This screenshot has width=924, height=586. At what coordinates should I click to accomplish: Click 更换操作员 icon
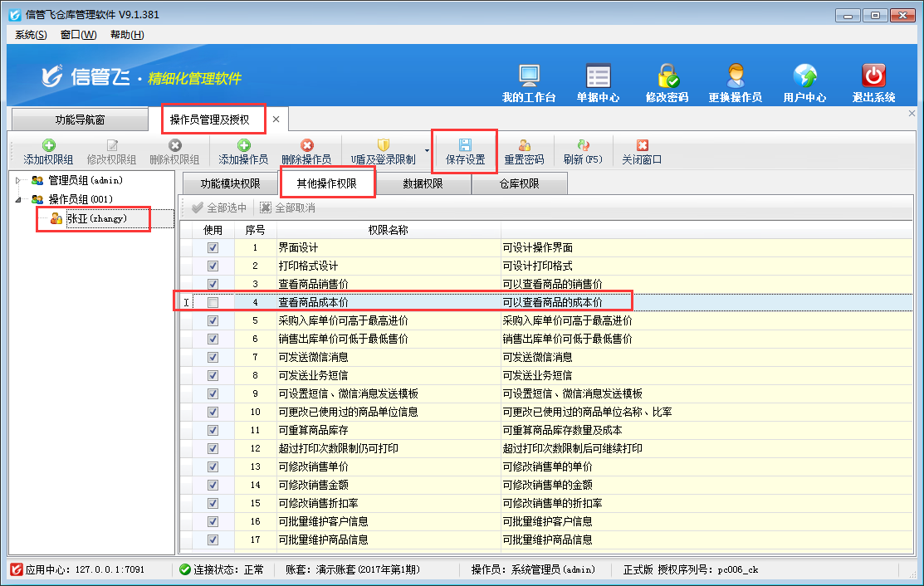click(x=735, y=77)
